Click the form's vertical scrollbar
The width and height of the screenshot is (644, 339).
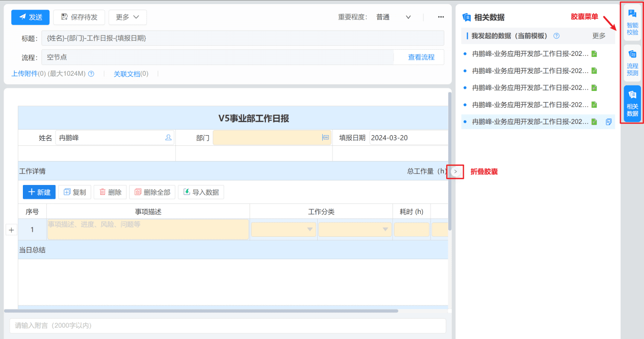[x=449, y=161]
